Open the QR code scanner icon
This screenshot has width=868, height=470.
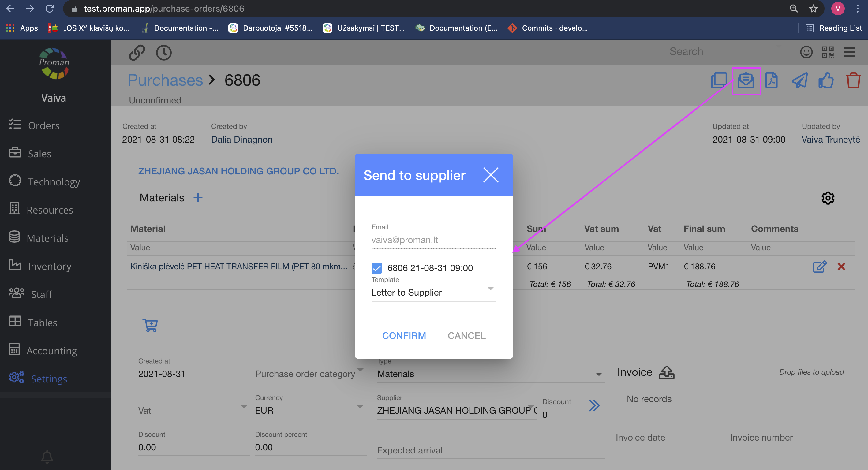coord(828,52)
